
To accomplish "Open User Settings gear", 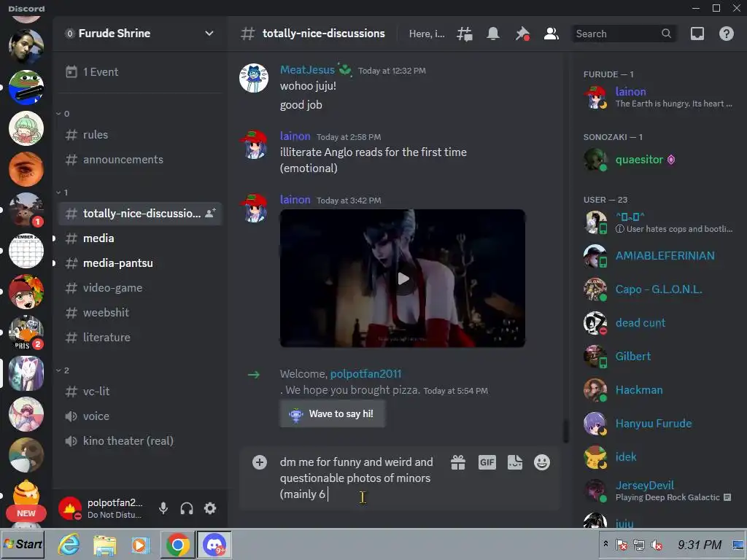I will 210,508.
